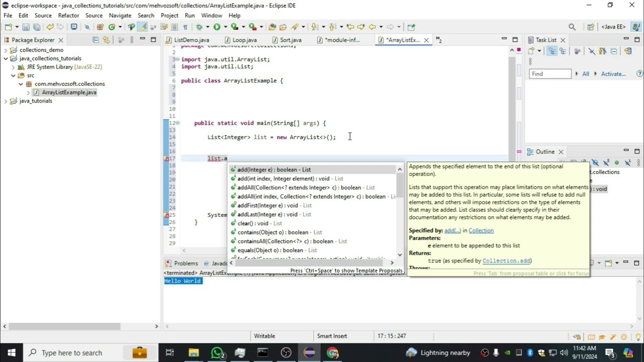Click Activate link in Task List
The image size is (644, 362).
click(x=613, y=74)
